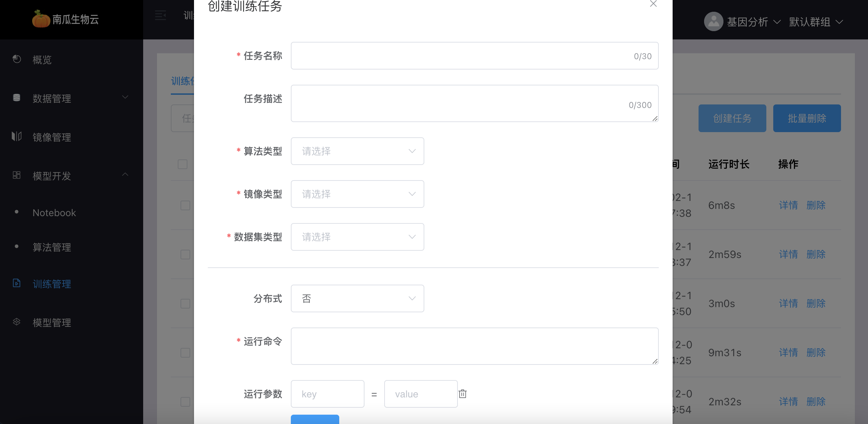Click 删除 for the 9m31s task
The width and height of the screenshot is (868, 424).
pyautogui.click(x=816, y=353)
